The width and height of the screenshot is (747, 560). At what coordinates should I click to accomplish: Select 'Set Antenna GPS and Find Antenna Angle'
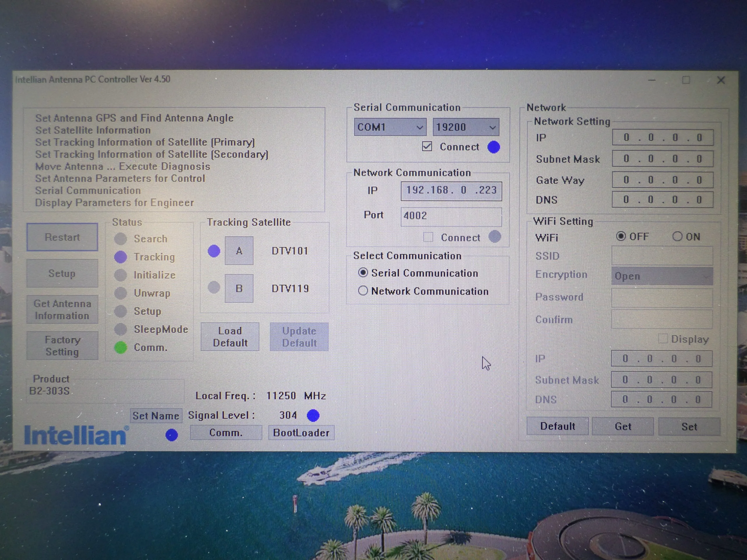(135, 118)
